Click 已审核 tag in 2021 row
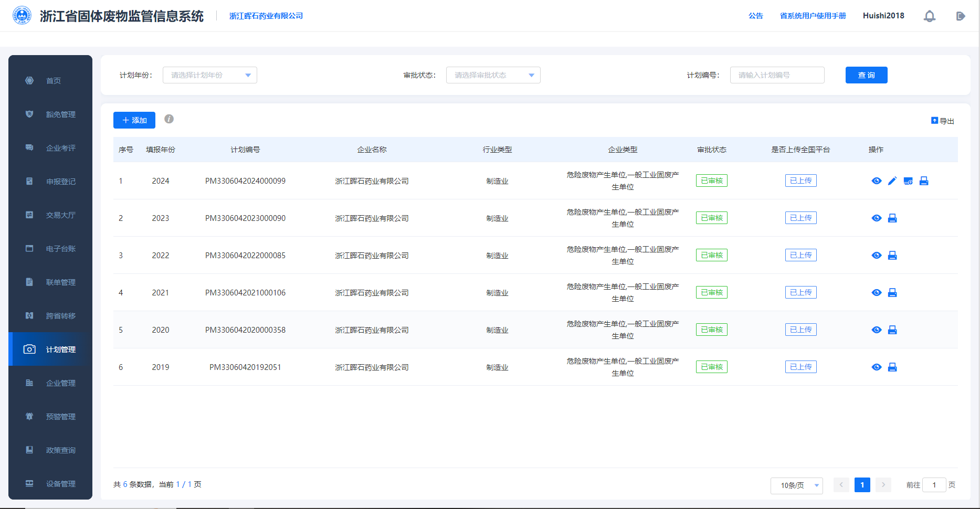 pos(712,292)
